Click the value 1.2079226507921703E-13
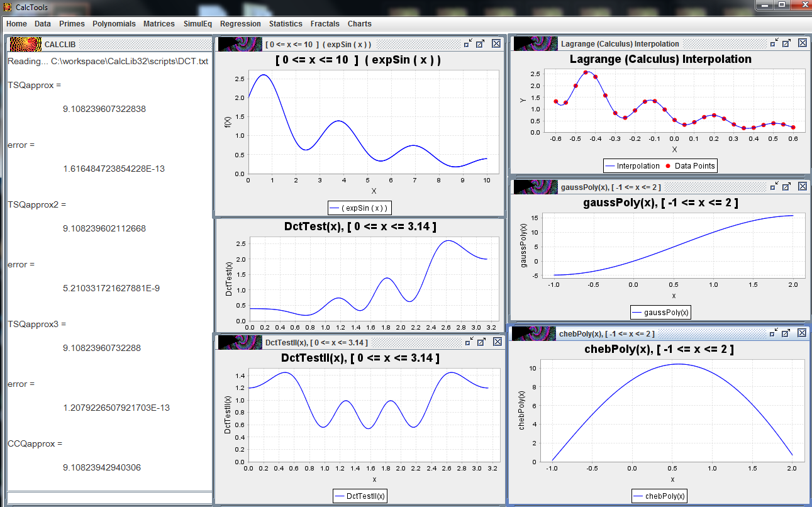812x507 pixels. coord(116,408)
